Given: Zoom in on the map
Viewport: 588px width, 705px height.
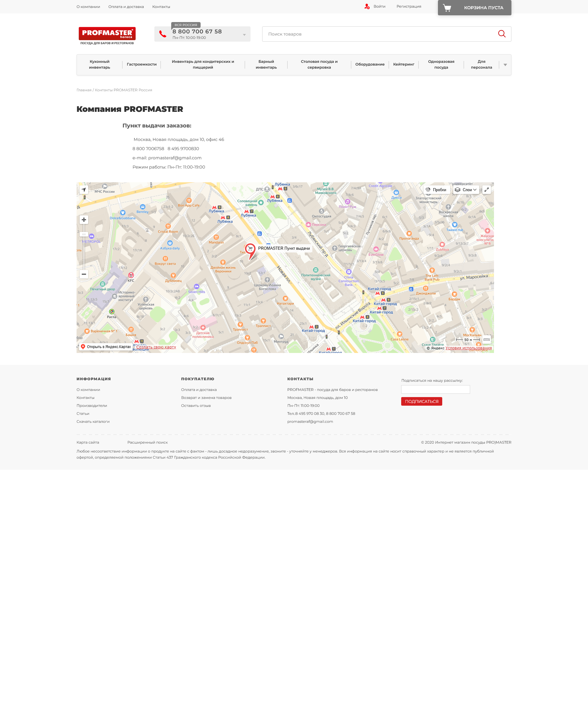Looking at the screenshot, I should (84, 220).
